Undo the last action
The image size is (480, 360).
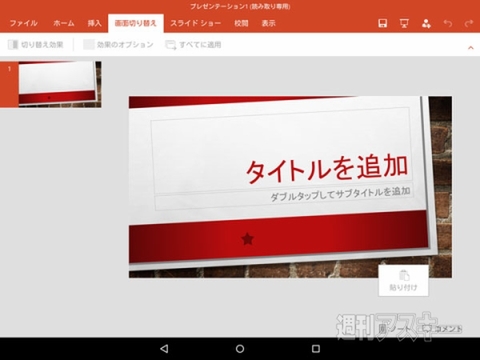448,23
